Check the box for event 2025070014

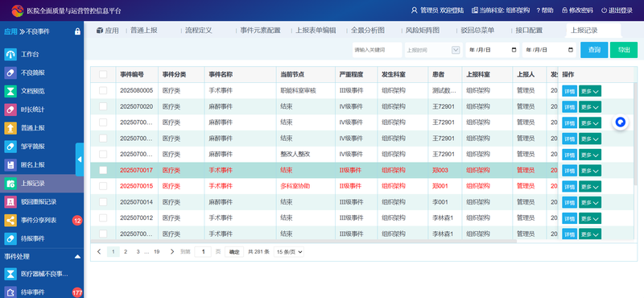[103, 202]
